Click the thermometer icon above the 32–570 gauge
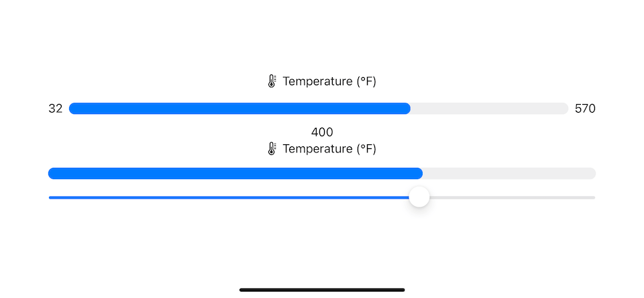 (x=272, y=81)
